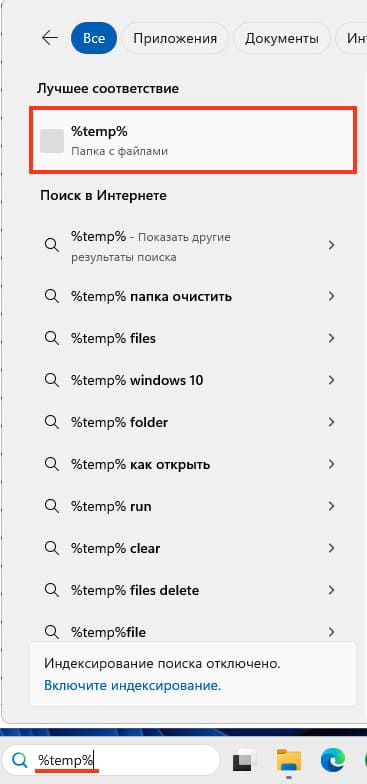The image size is (367, 784).
Task: Expand the "%temp% папка очистить" suggestion chevron
Action: point(331,296)
